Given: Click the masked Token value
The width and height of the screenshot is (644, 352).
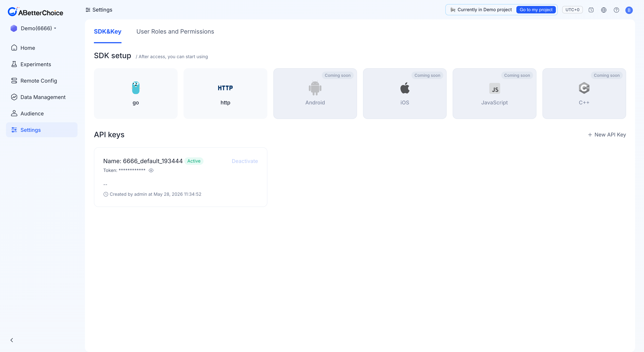Looking at the screenshot, I should click(x=132, y=170).
